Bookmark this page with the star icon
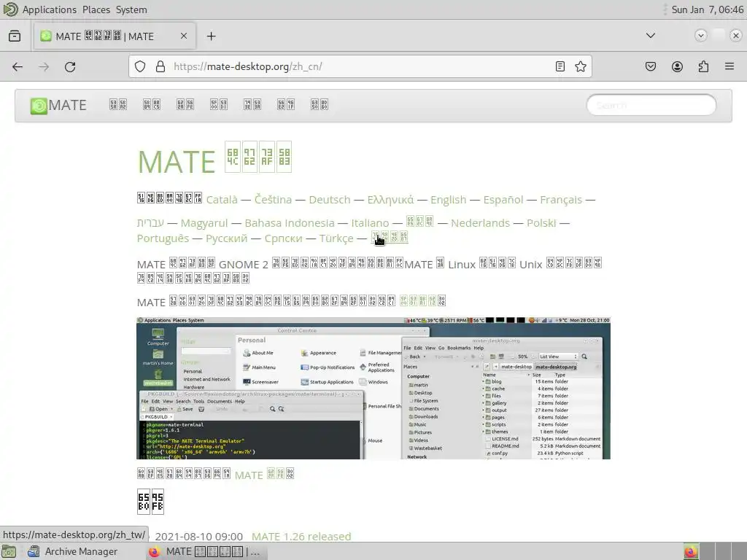 580,66
